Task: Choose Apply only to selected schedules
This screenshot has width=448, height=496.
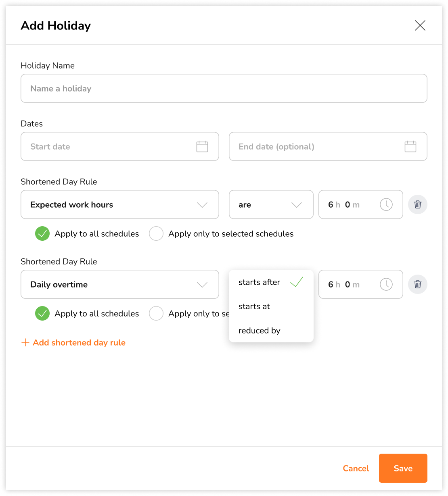Action: (x=156, y=233)
